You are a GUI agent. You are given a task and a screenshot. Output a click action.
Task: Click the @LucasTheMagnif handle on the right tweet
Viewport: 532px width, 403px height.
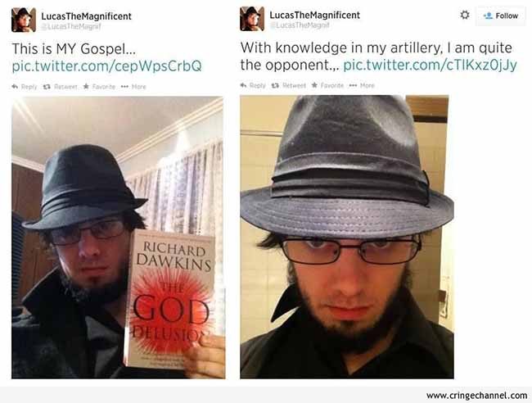(x=300, y=26)
